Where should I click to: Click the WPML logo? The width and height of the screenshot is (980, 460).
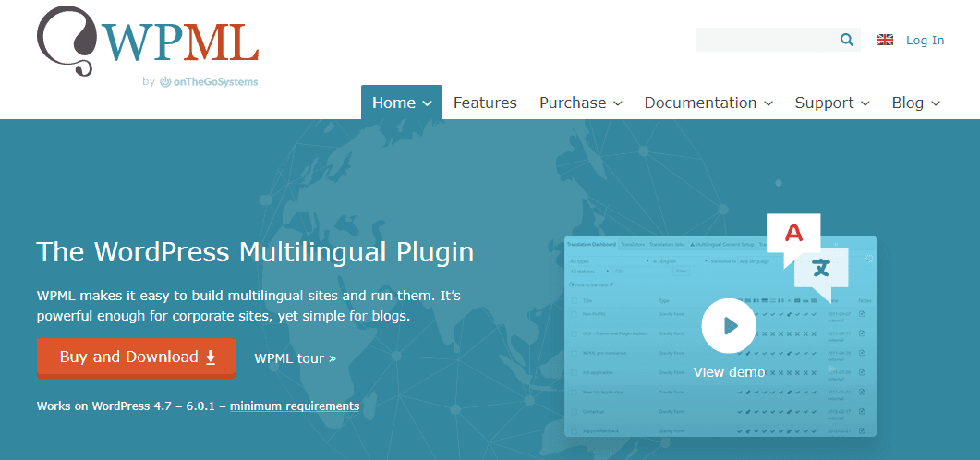click(148, 42)
